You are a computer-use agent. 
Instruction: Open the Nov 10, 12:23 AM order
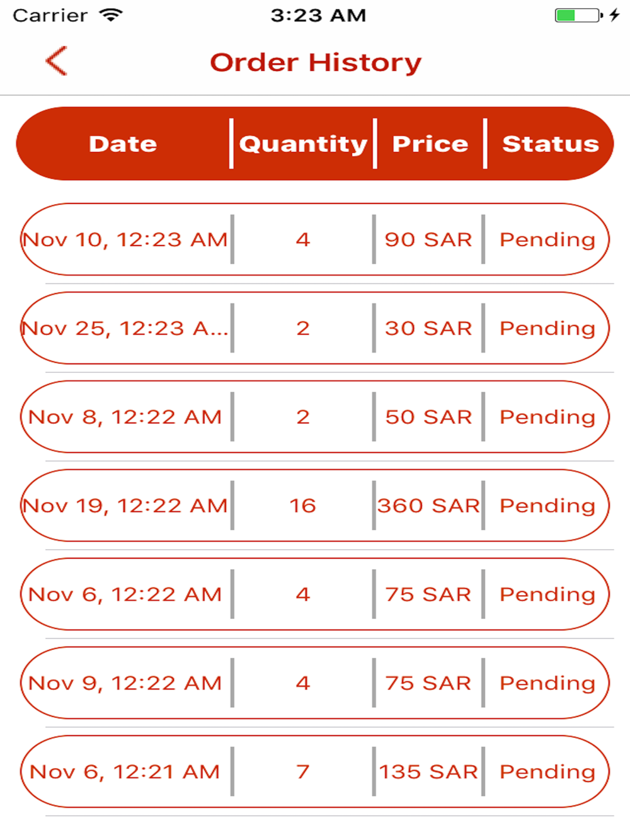click(315, 239)
